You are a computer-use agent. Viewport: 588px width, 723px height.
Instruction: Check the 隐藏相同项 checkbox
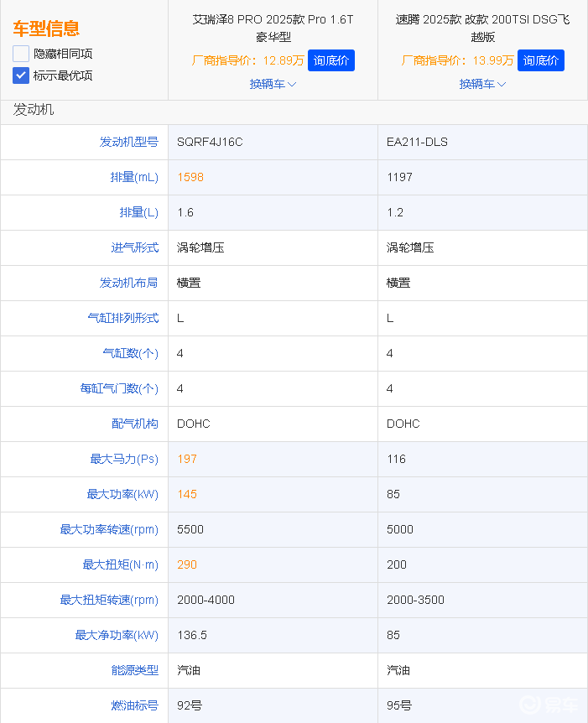[x=21, y=54]
